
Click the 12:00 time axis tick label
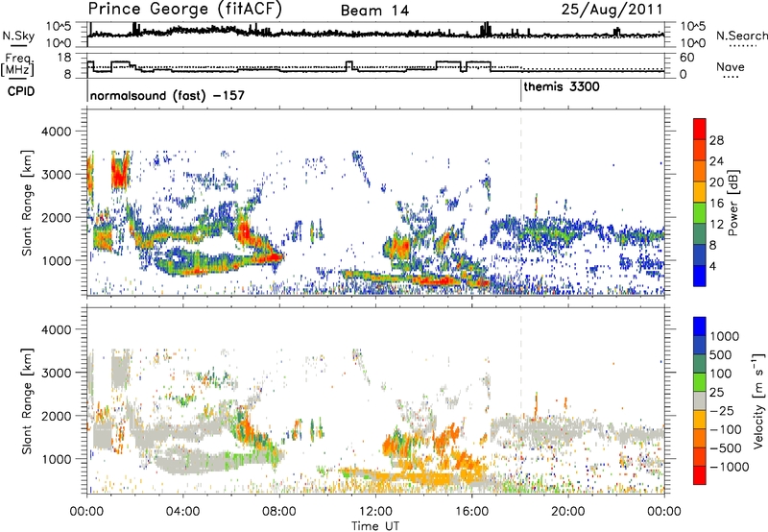pyautogui.click(x=375, y=512)
